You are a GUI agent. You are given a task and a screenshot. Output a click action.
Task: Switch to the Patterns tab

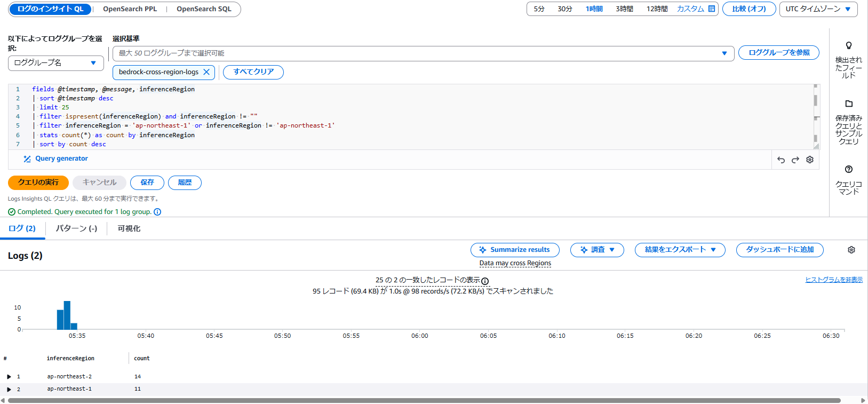[x=76, y=228]
